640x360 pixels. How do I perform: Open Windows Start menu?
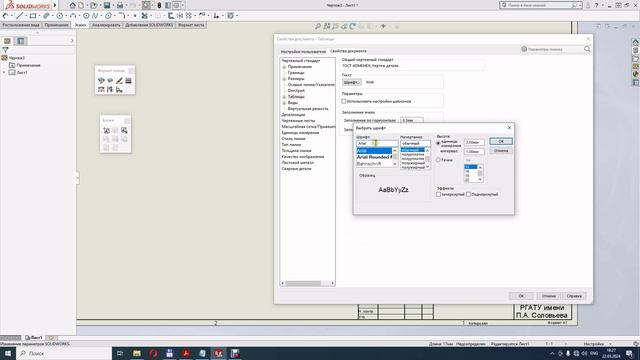click(8, 353)
